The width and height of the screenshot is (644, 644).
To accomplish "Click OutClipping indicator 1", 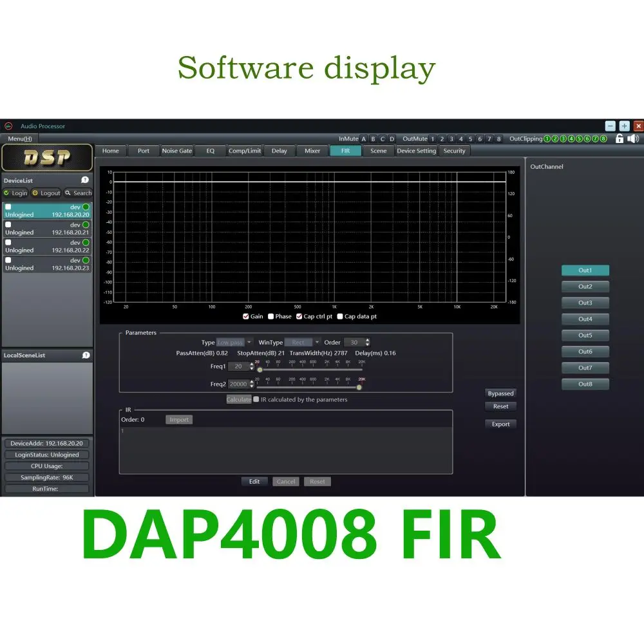I will coord(547,139).
